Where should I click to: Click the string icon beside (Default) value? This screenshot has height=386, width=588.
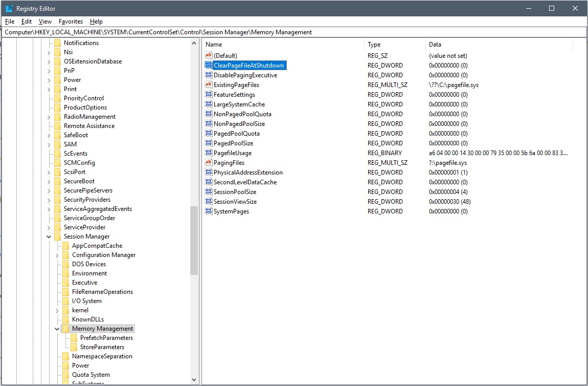[209, 55]
